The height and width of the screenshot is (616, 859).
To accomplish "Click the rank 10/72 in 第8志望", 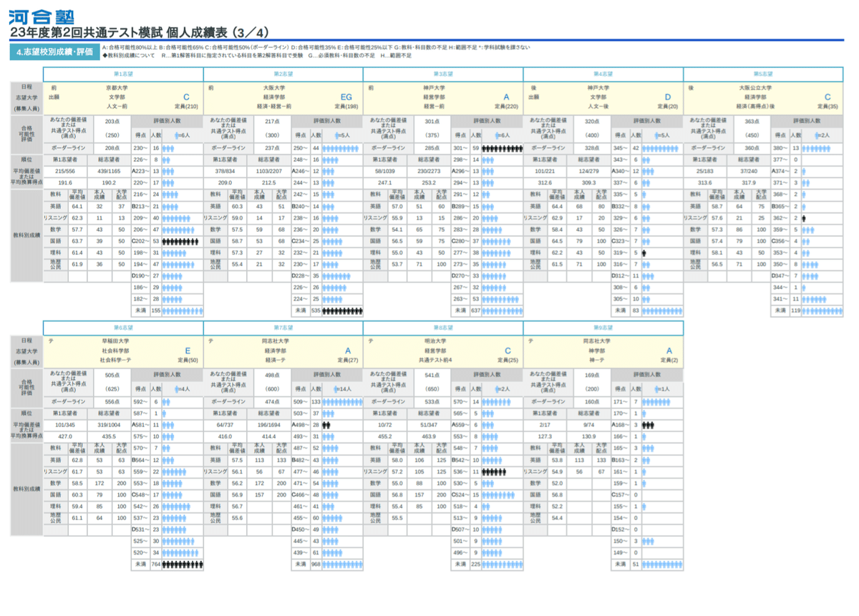I will coord(386,425).
